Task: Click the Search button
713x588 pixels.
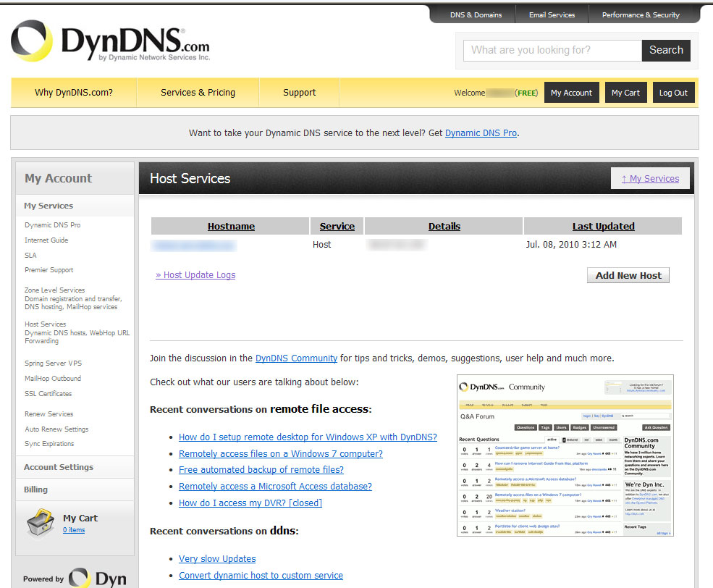Action: click(666, 50)
